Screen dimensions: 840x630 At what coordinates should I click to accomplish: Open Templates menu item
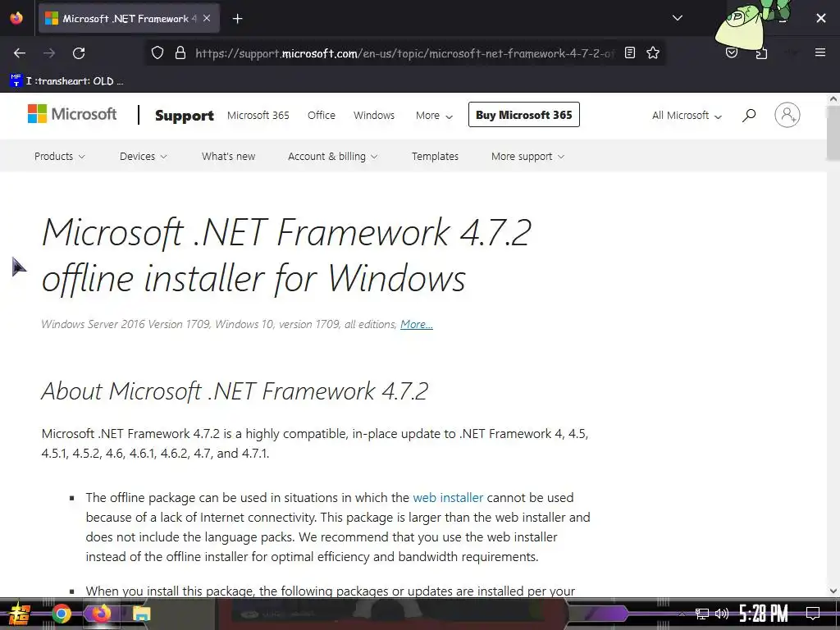[x=435, y=157]
